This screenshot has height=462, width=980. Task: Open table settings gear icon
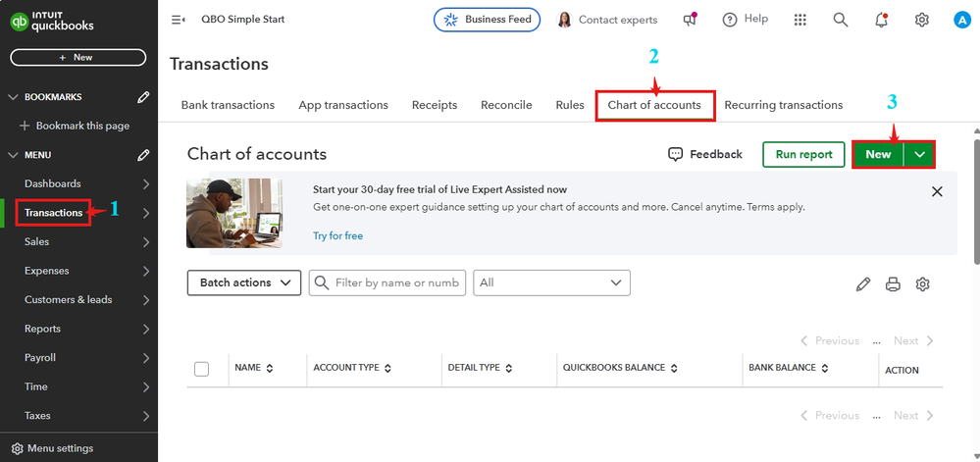[922, 284]
